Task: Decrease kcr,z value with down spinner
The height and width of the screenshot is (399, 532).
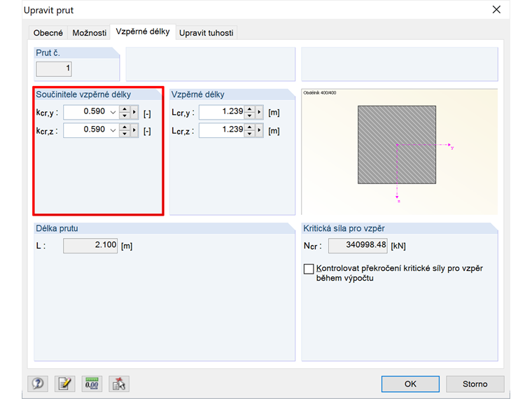Action: pos(125,134)
